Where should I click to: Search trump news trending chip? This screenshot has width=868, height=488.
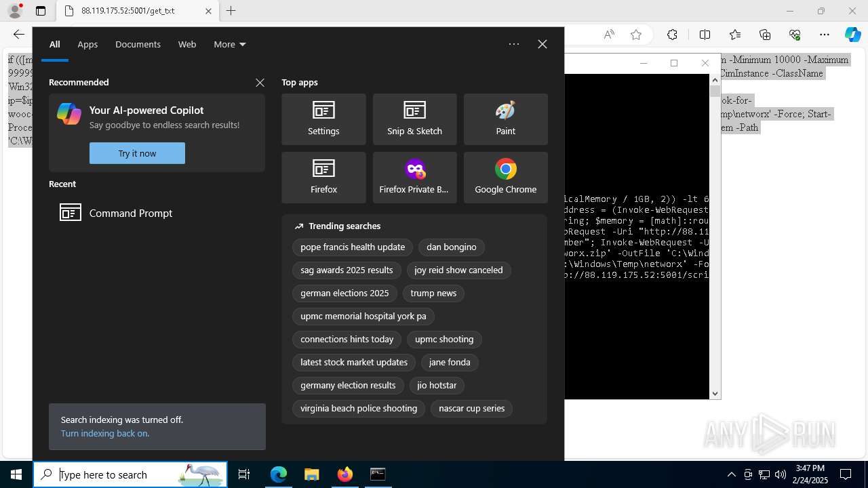(x=433, y=293)
